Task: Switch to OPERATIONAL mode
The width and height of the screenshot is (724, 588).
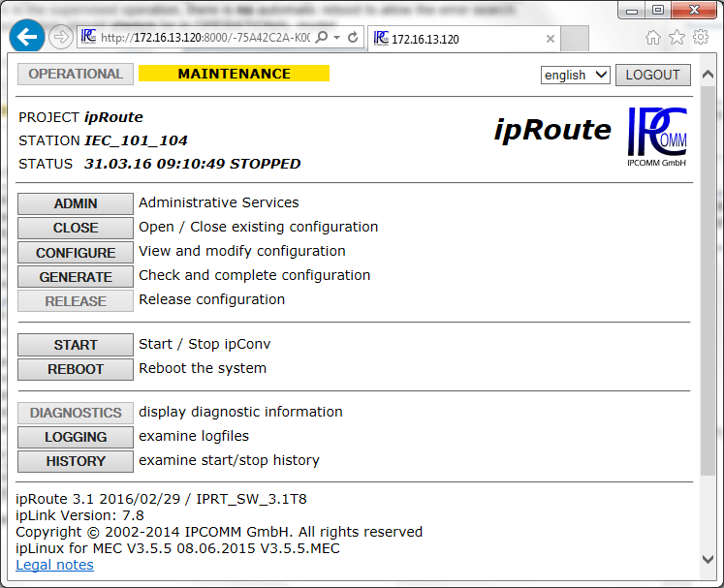Action: [x=76, y=74]
